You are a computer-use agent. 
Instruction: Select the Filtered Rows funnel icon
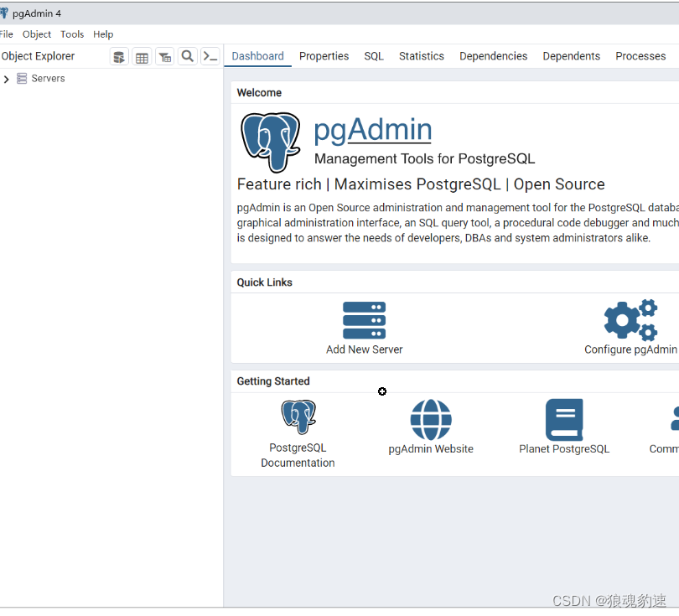[x=164, y=56]
